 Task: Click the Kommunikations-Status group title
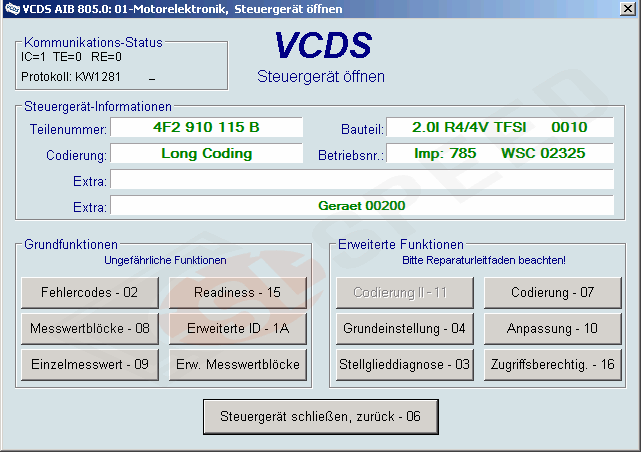click(93, 43)
